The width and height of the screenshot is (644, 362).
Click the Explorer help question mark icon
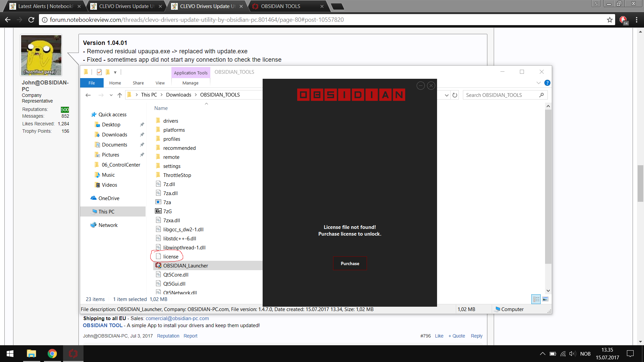[x=547, y=83]
